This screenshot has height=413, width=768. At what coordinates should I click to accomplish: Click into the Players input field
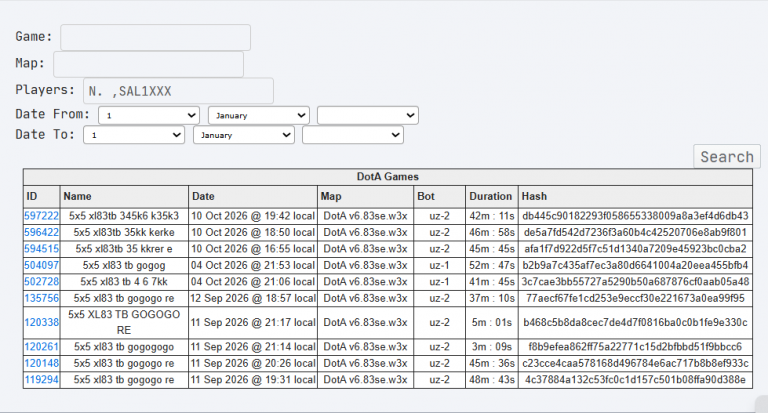[178, 91]
